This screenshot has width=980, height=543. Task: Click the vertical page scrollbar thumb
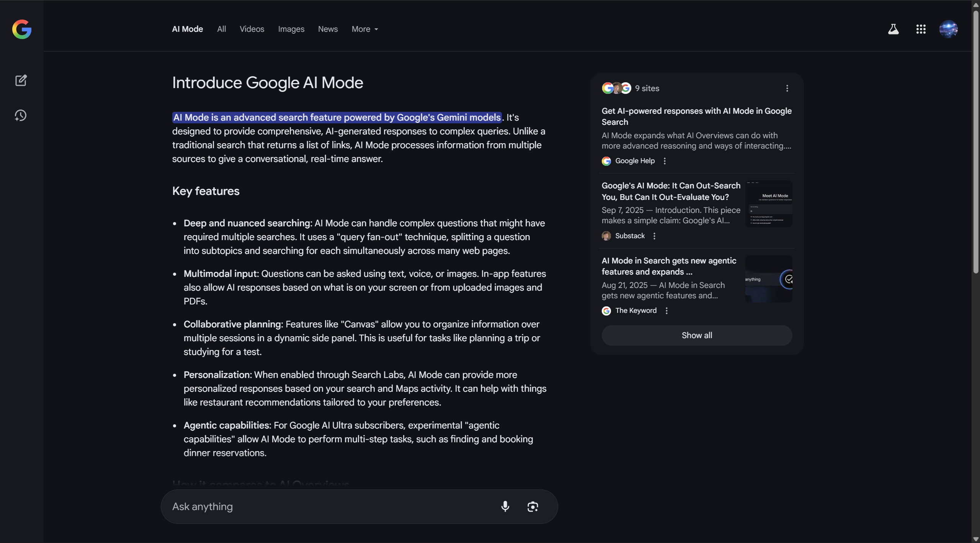(x=976, y=142)
